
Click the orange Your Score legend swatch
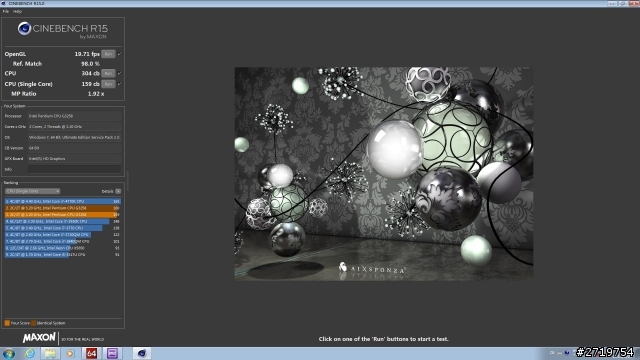click(x=7, y=323)
